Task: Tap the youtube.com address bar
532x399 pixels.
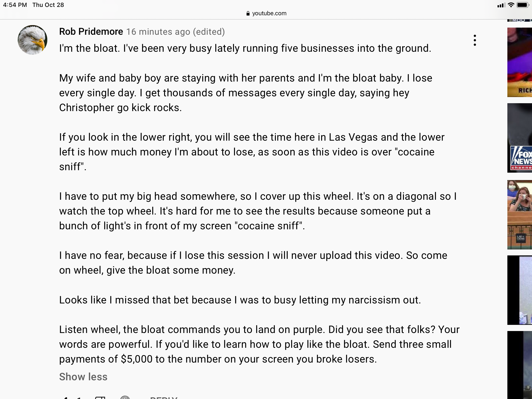Action: coord(266,13)
